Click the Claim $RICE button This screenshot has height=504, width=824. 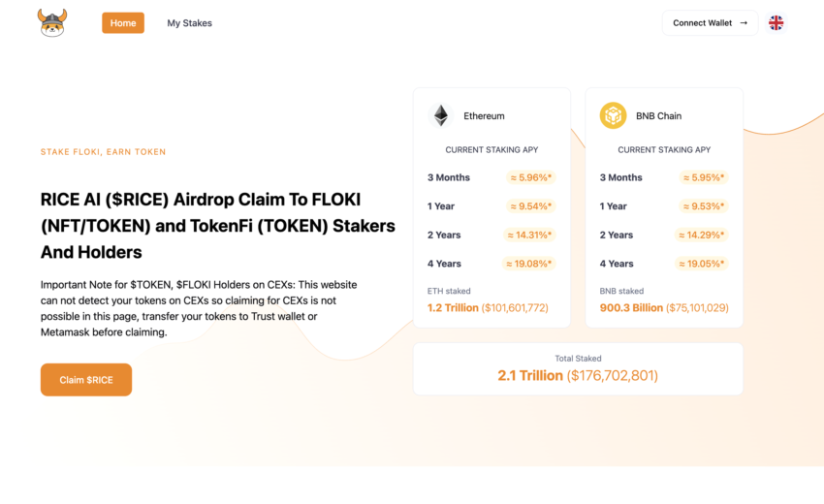point(86,379)
